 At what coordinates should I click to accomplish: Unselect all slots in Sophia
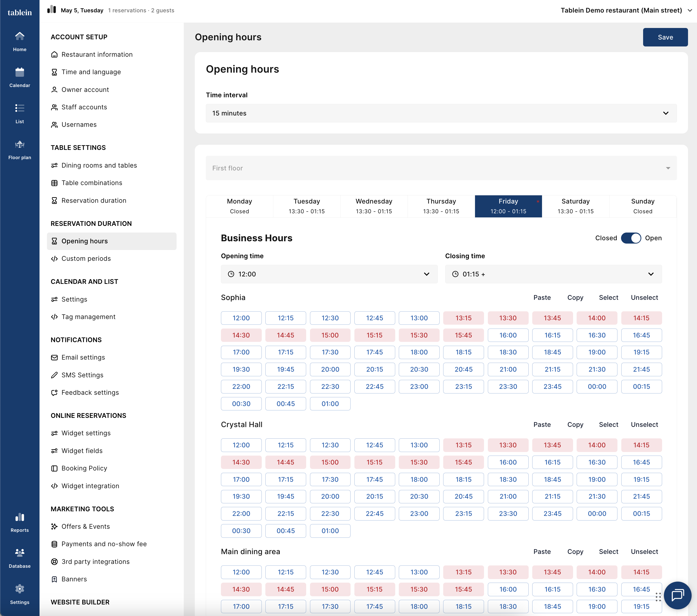(644, 297)
